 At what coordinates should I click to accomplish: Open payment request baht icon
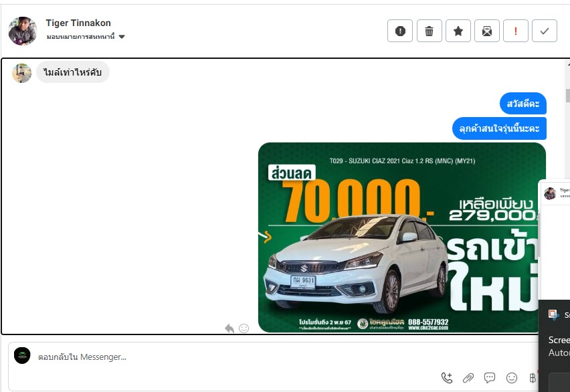click(x=533, y=378)
